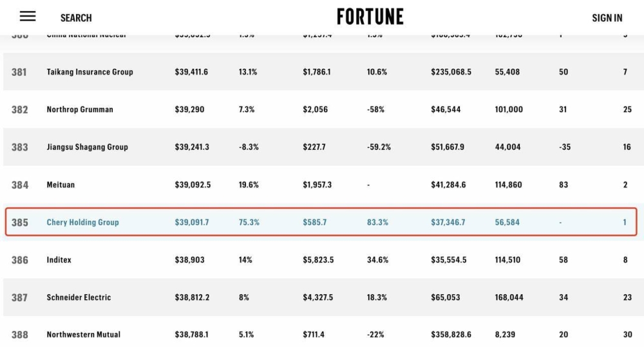Click Schneider Electric assets value $65,053
Viewport: 644px width, 347px height.
click(447, 297)
